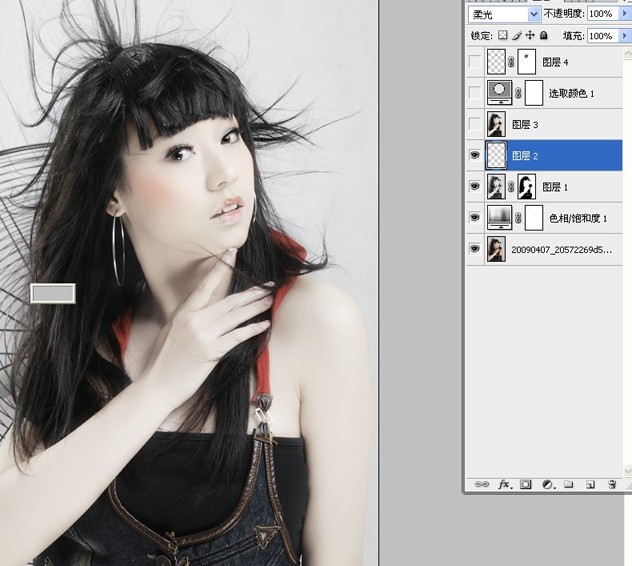Select the layer named 图层 4
Viewport: 632px width, 566px height.
tap(555, 62)
